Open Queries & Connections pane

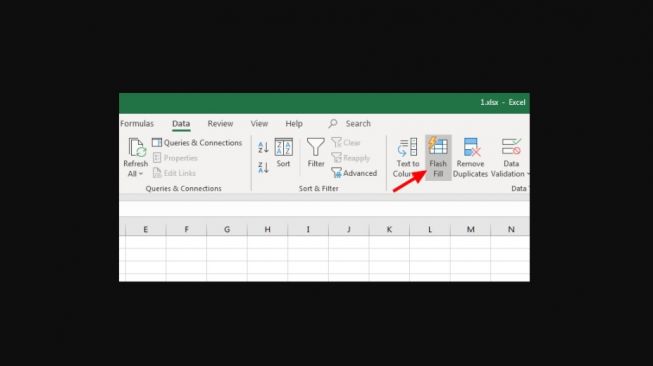tap(197, 143)
